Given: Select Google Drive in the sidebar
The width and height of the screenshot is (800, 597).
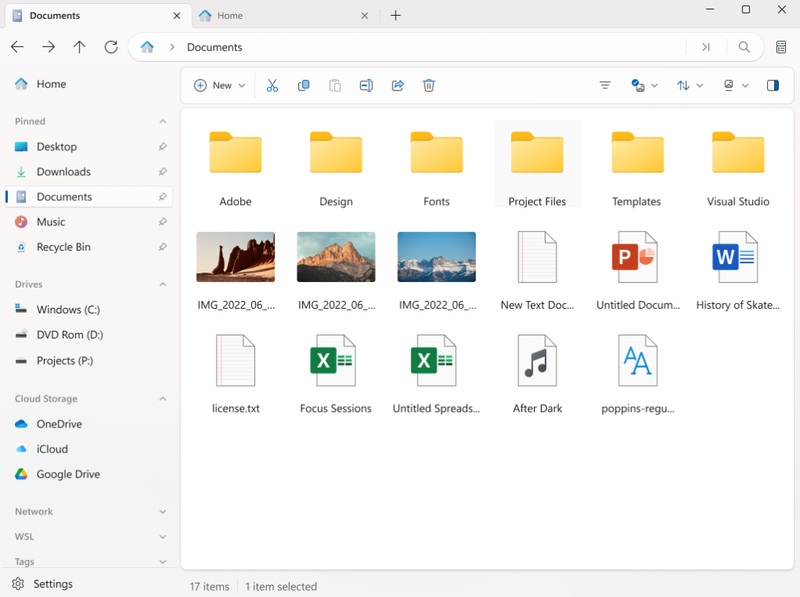Looking at the screenshot, I should (67, 474).
